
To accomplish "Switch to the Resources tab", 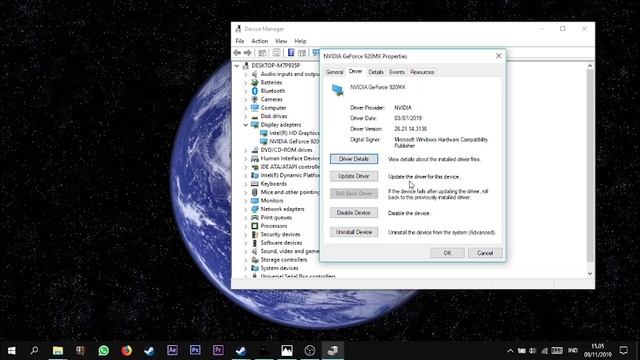I will click(422, 72).
